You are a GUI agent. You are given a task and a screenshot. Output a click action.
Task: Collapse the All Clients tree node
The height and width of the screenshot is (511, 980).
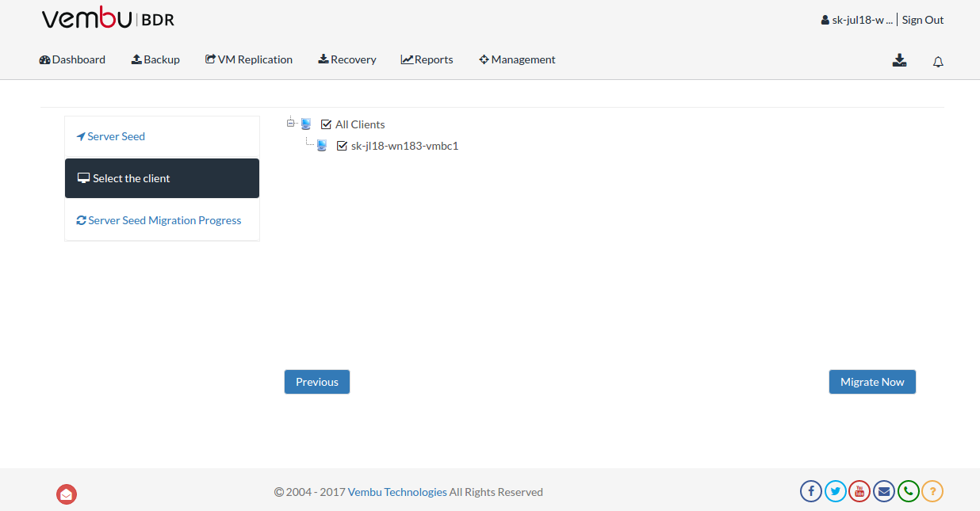(x=291, y=123)
